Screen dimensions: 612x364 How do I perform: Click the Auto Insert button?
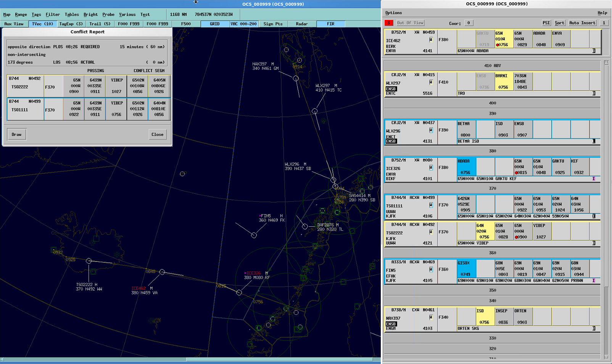click(582, 23)
